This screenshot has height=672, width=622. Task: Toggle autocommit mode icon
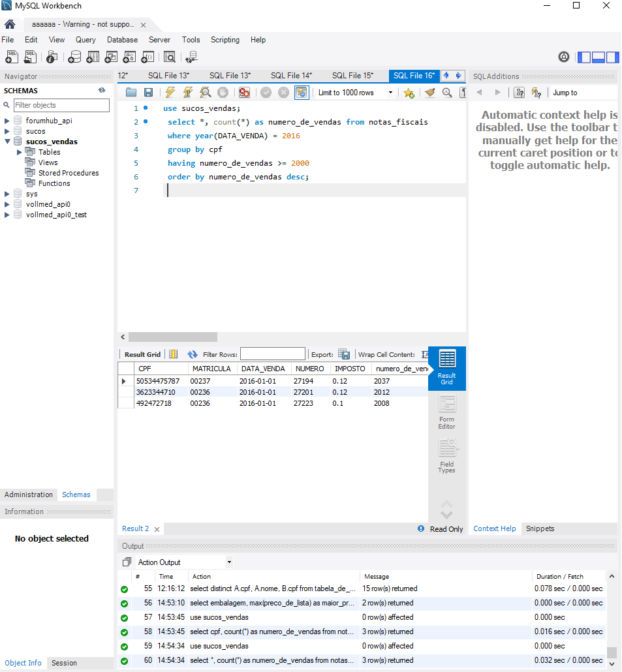point(302,92)
